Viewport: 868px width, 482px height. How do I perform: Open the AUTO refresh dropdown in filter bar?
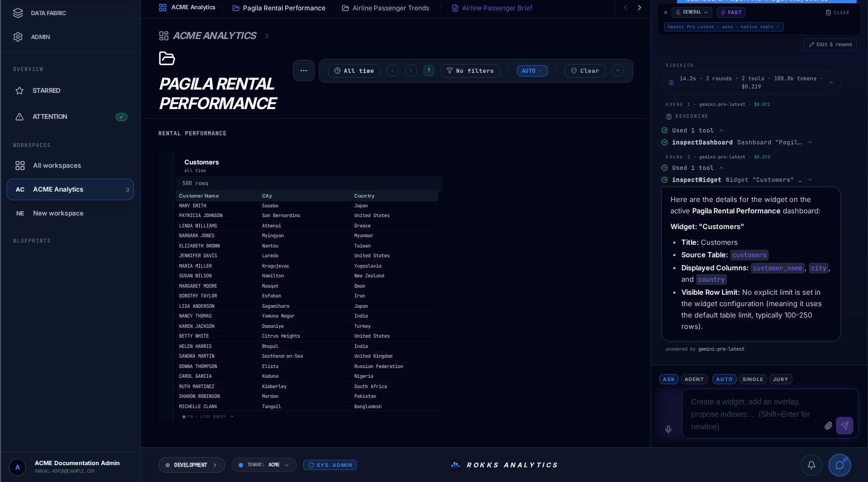click(532, 71)
